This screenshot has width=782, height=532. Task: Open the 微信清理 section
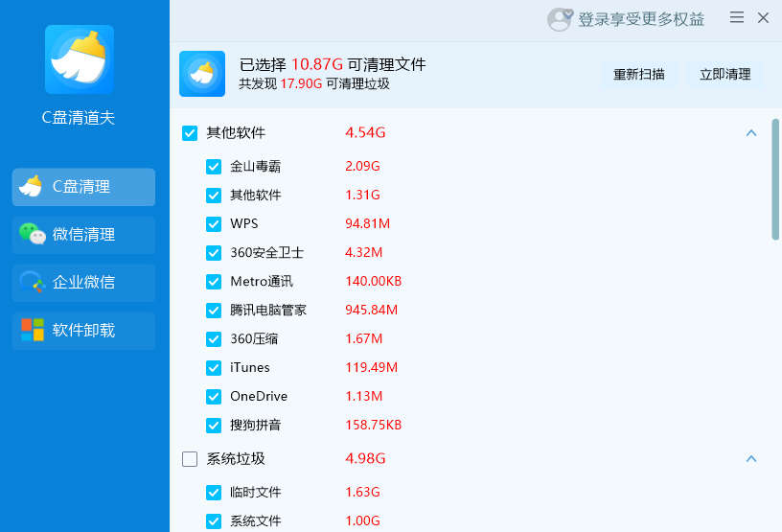(x=83, y=235)
